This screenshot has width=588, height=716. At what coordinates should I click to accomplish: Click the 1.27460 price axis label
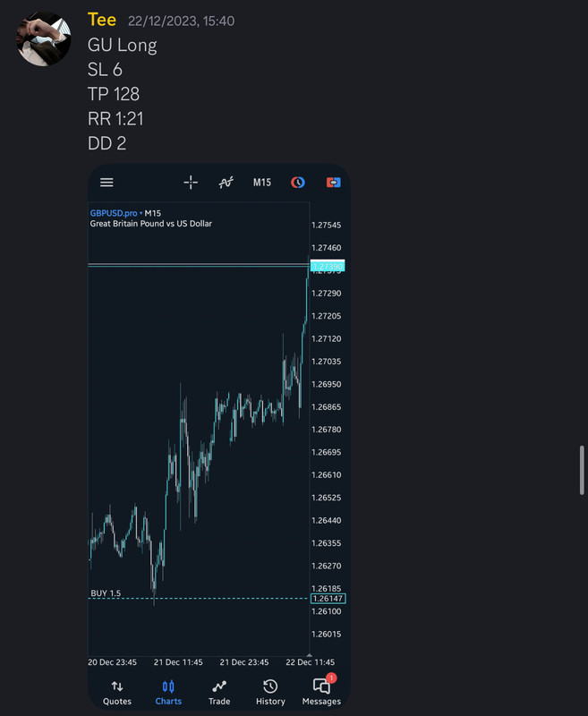[326, 248]
